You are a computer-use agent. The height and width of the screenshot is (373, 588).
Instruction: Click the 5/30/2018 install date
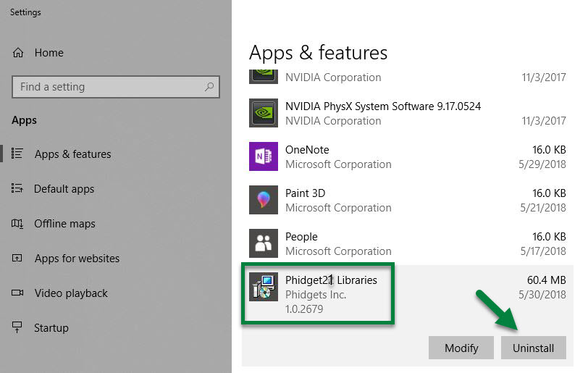click(542, 295)
